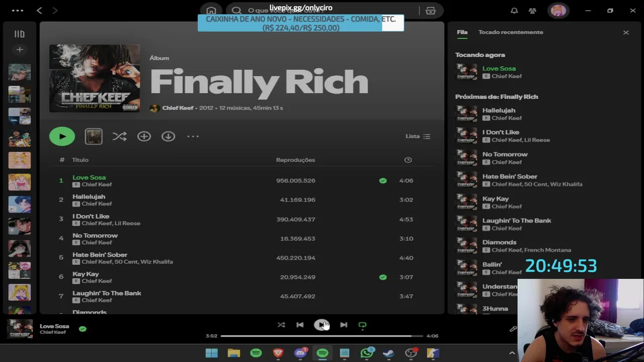Switch to the Fila tab
The height and width of the screenshot is (362, 644).
click(462, 32)
